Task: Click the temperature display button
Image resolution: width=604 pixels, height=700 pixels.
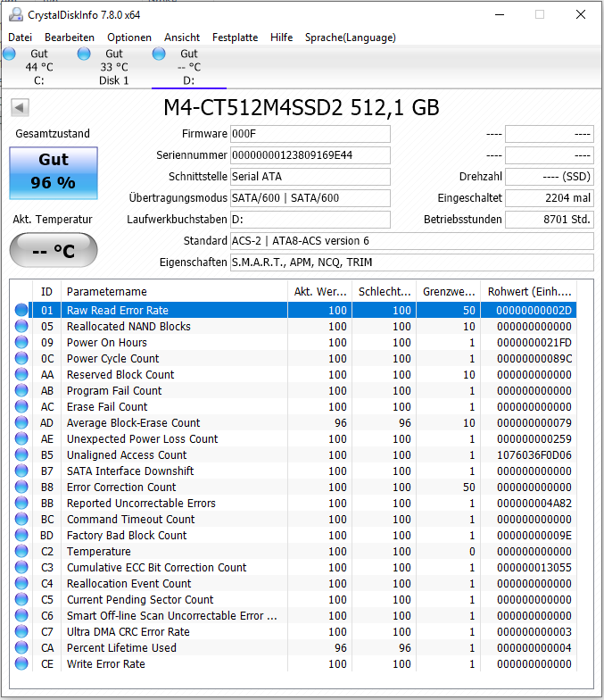Action: tap(54, 250)
